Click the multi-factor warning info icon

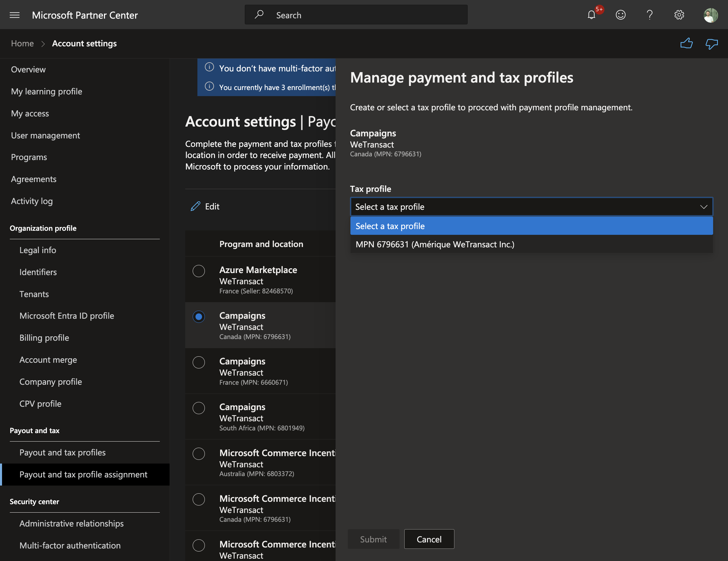click(210, 67)
